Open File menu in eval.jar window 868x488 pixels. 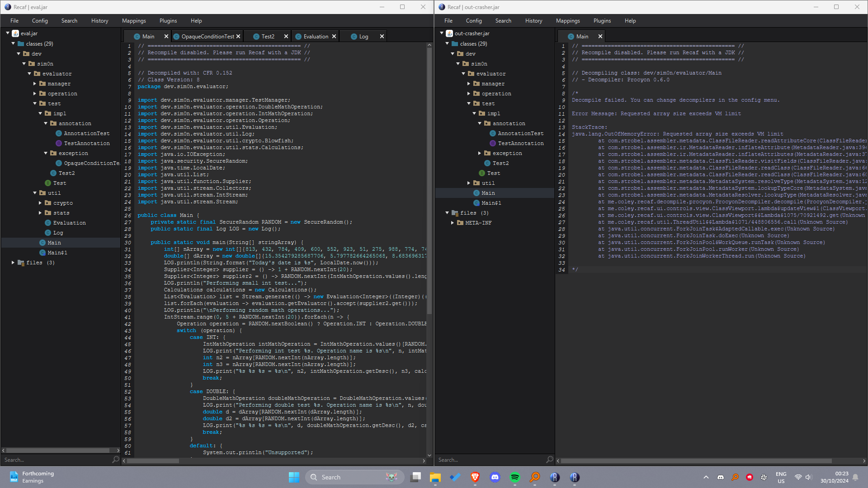pyautogui.click(x=14, y=21)
